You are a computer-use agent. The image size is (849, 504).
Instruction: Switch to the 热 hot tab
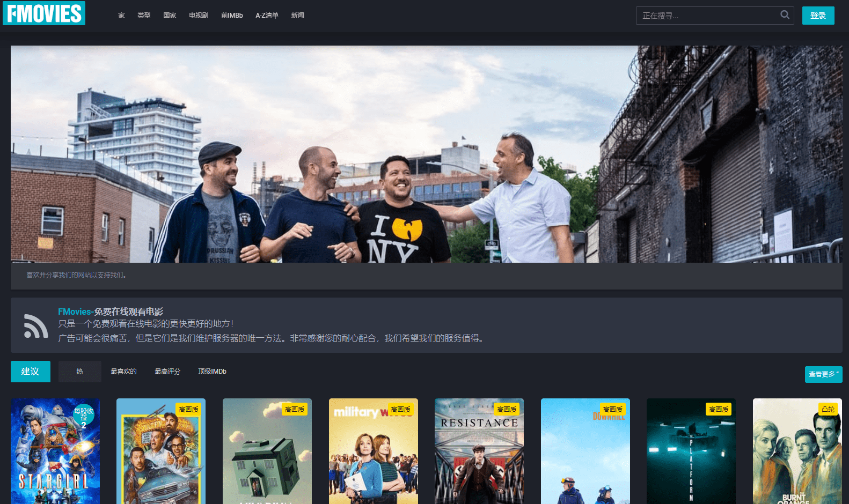(x=80, y=372)
